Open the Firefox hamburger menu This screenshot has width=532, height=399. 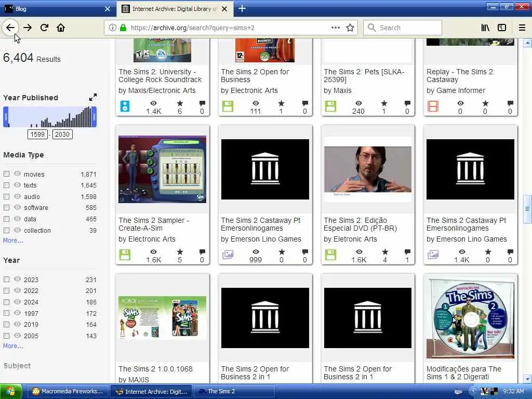(x=522, y=28)
